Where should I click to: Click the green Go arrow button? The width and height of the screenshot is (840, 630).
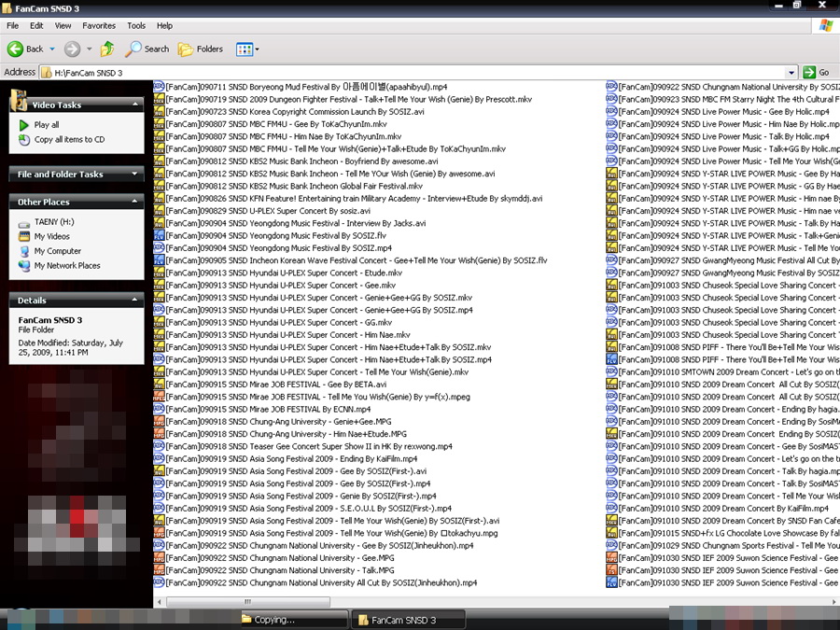tap(809, 72)
